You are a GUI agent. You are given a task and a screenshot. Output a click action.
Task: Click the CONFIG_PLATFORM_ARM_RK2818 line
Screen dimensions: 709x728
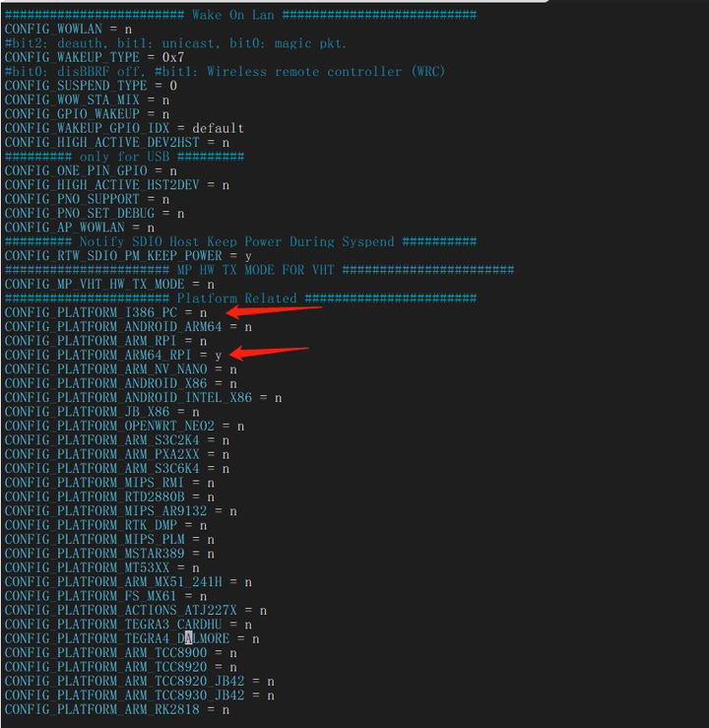pyautogui.click(x=117, y=709)
